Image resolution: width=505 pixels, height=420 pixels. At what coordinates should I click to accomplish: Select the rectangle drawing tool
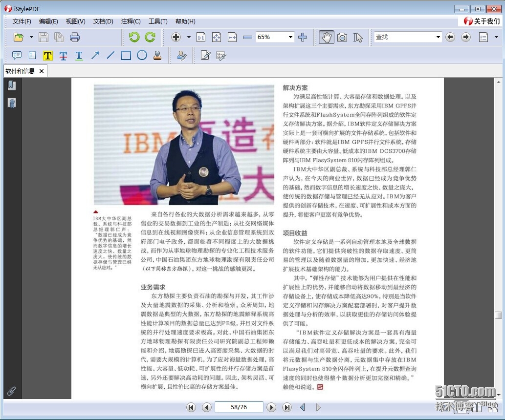click(x=126, y=55)
